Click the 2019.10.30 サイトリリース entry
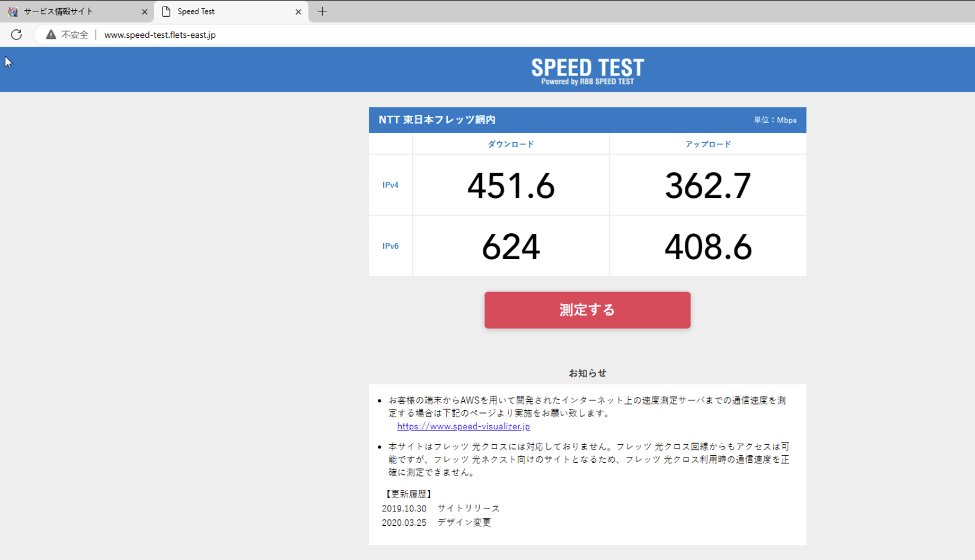975x560 pixels. [x=441, y=508]
